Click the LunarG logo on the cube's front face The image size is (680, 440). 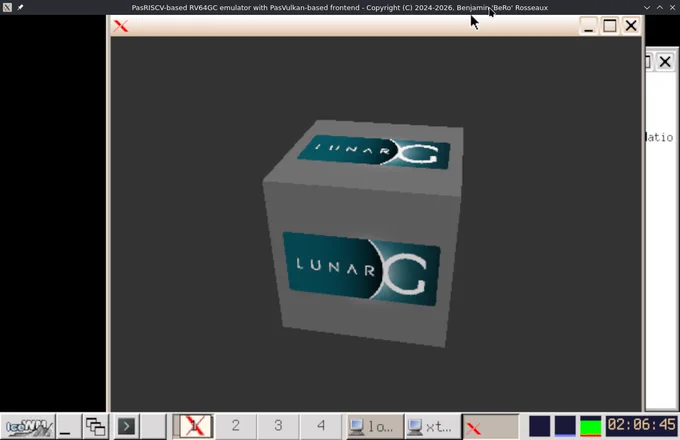click(362, 269)
